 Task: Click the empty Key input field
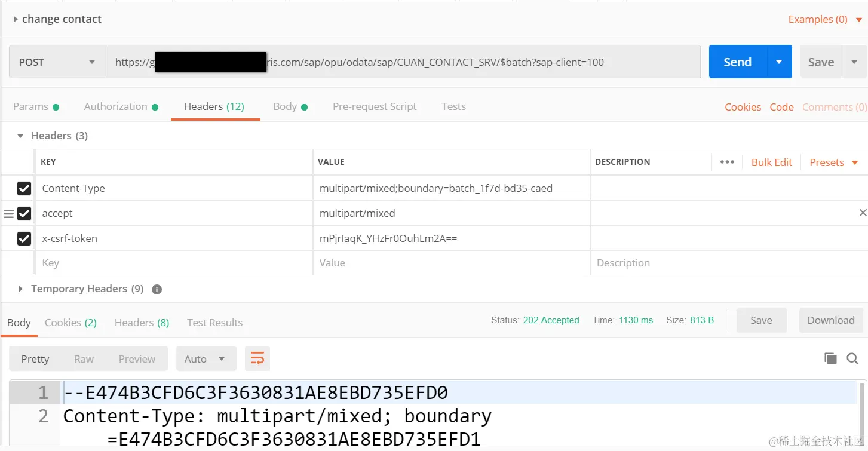(174, 263)
